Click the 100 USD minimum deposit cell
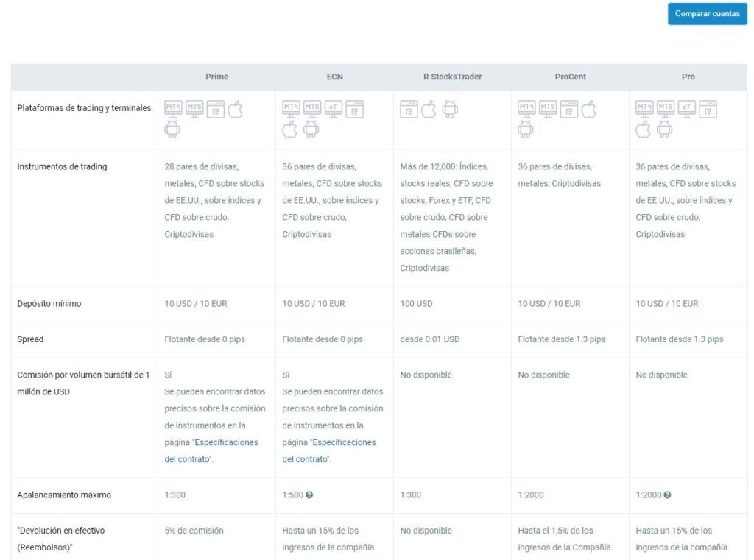Image resolution: width=754 pixels, height=560 pixels. tap(417, 304)
